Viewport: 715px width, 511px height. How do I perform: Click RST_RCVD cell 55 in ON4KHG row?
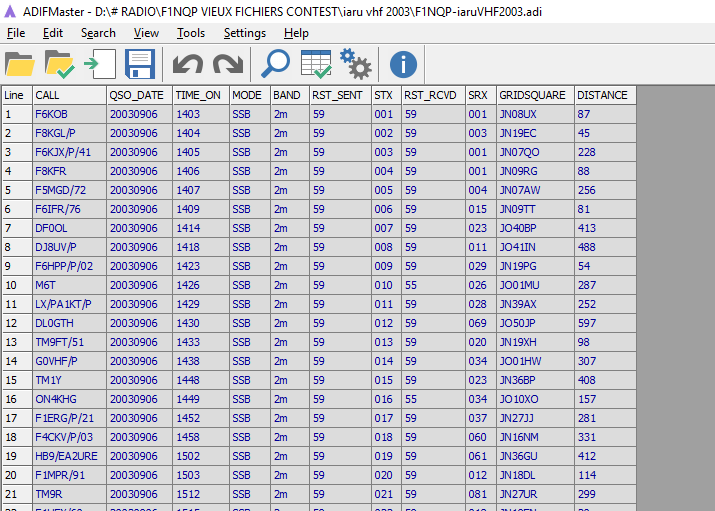[433, 399]
